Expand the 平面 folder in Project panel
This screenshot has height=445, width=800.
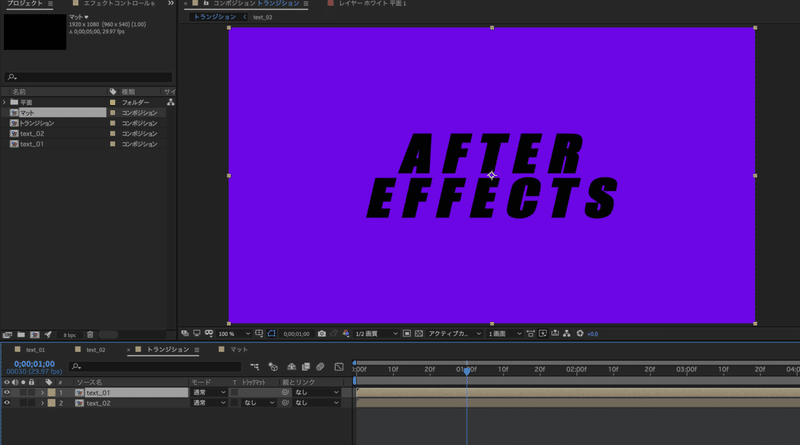pyautogui.click(x=5, y=102)
